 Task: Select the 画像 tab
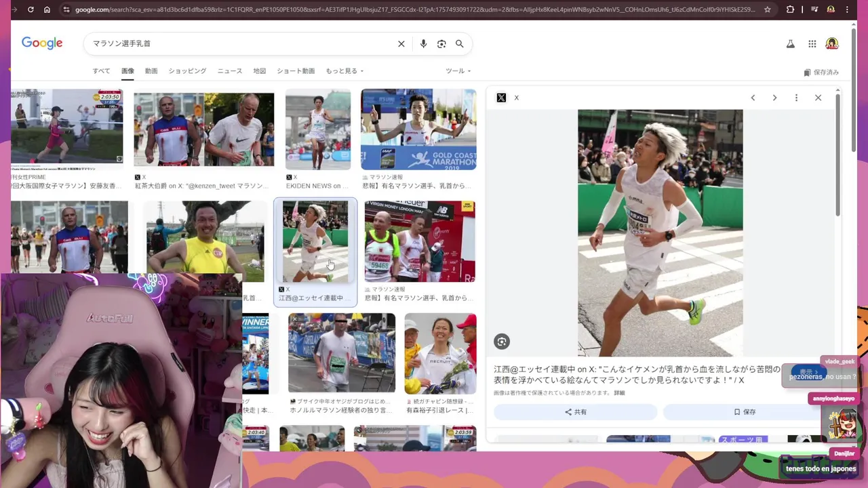(x=127, y=71)
